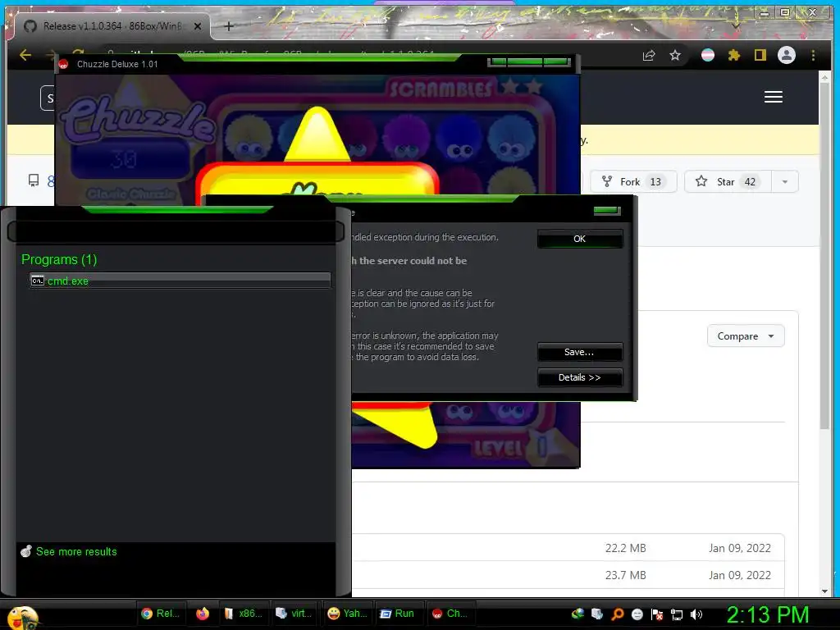Open the striped flag extension icon
Viewport: 840px width, 630px height.
click(708, 55)
